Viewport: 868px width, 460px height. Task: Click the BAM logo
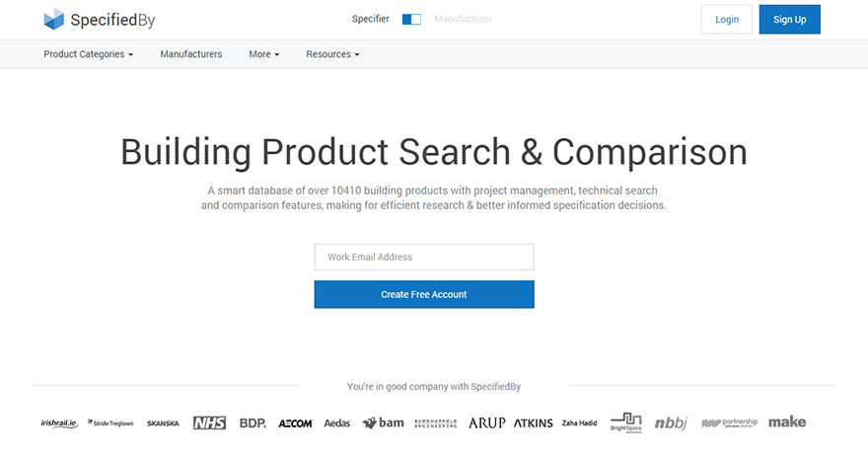pyautogui.click(x=384, y=422)
